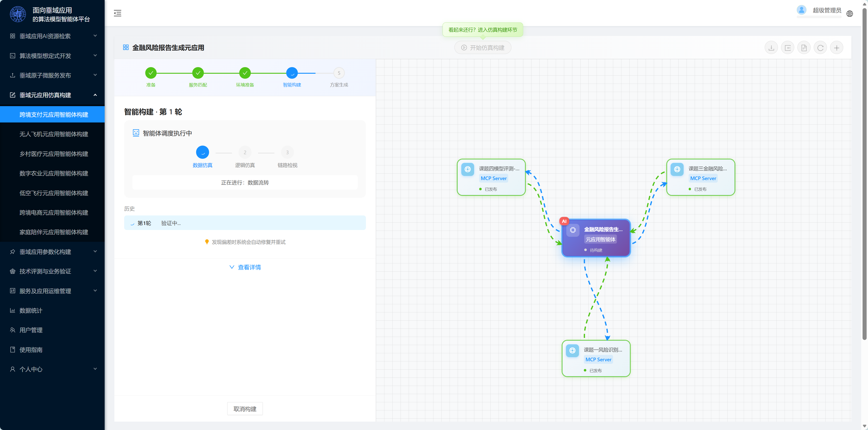This screenshot has height=430, width=868.
Task: Select the 第1轮 history row
Action: pyautogui.click(x=245, y=223)
